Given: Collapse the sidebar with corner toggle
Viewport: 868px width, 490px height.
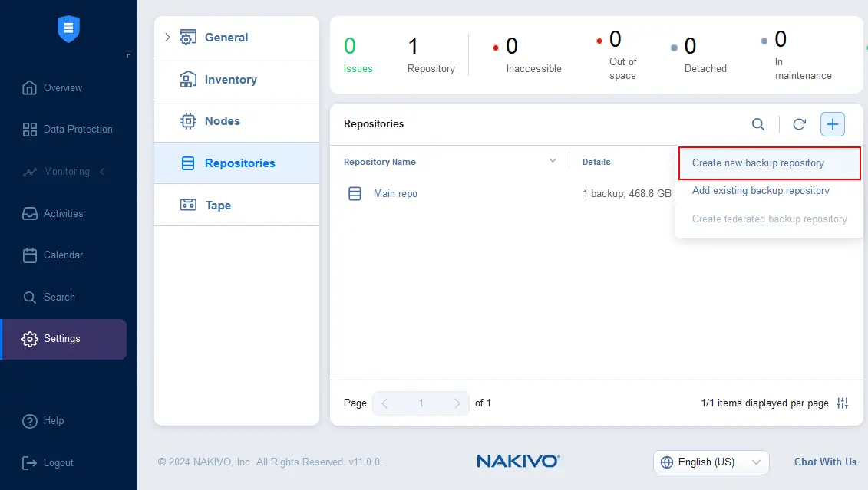Looking at the screenshot, I should point(128,55).
